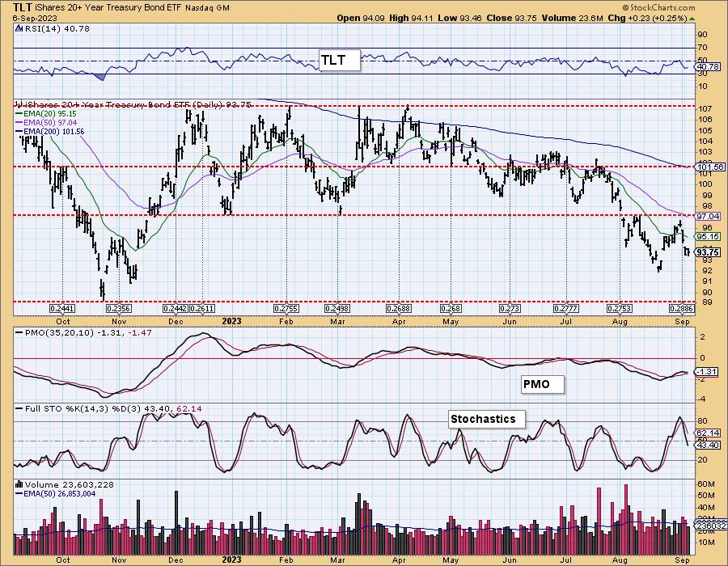Viewport: 728px width, 566px height.
Task: Click the 0.2777 value box near Jul
Action: pyautogui.click(x=566, y=309)
